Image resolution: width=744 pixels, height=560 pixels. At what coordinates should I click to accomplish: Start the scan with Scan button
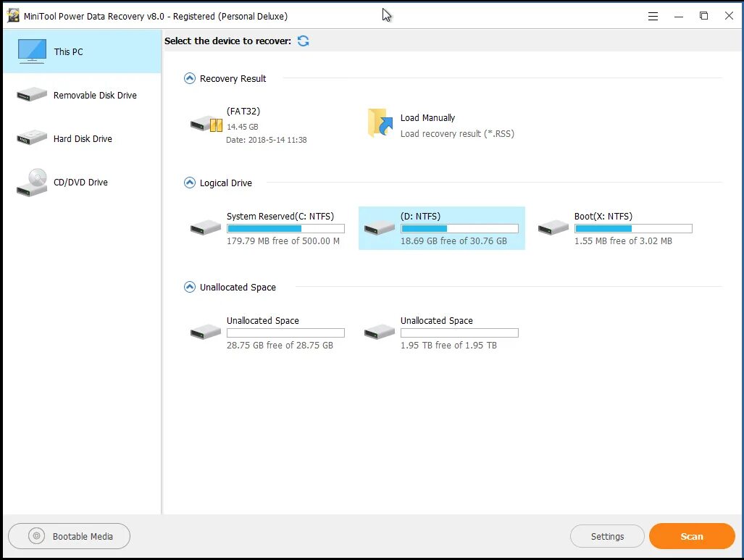click(692, 536)
